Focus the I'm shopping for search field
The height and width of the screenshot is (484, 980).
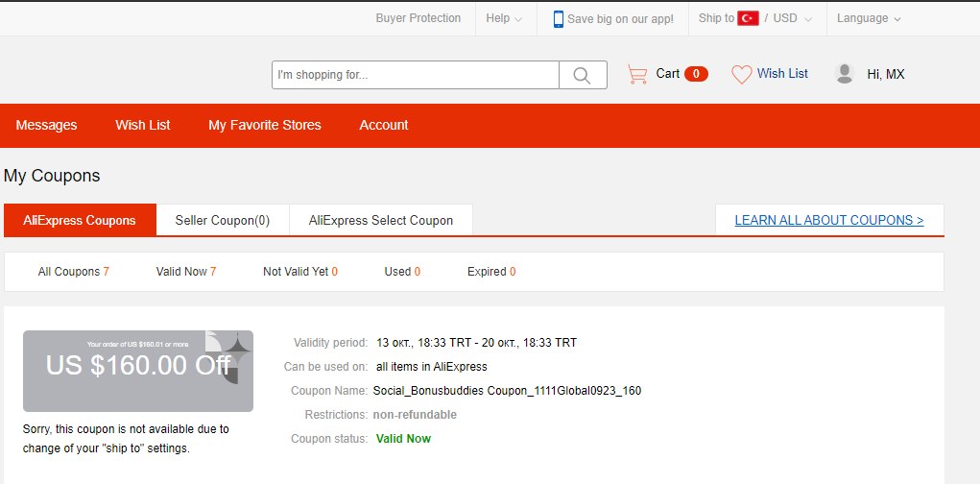pos(415,75)
